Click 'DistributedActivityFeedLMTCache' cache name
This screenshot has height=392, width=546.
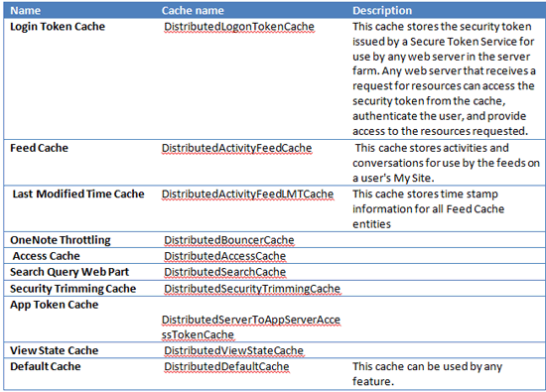(247, 194)
